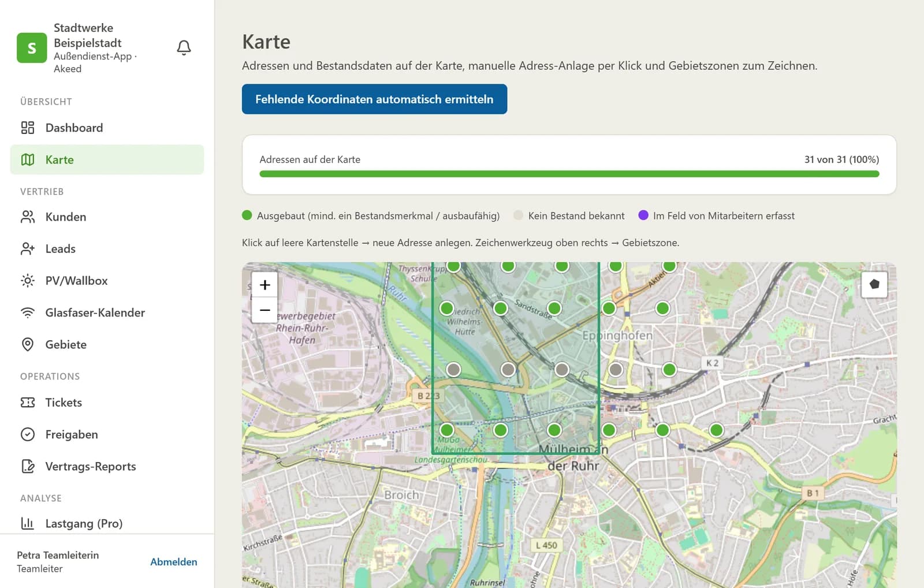Zoom in on the map
This screenshot has height=588, width=924.
[265, 285]
